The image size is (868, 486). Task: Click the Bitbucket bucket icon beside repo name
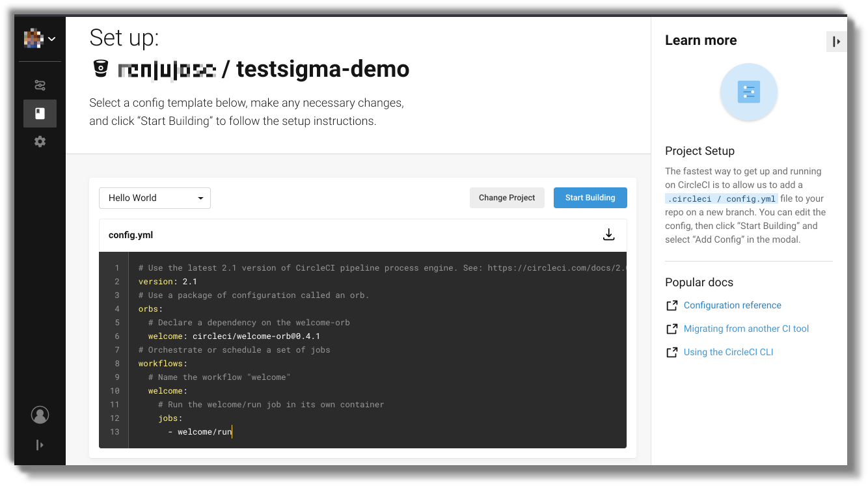pyautogui.click(x=100, y=69)
